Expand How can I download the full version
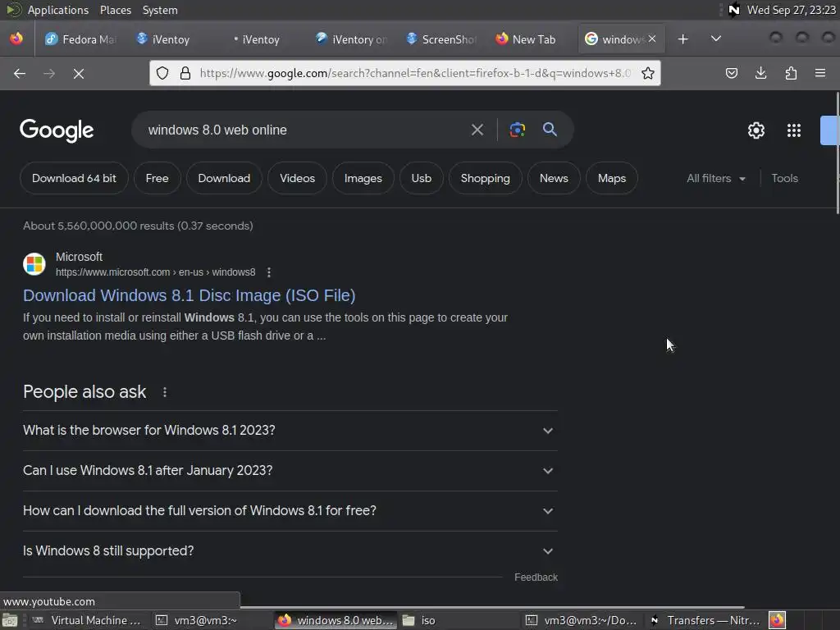The width and height of the screenshot is (840, 630). pyautogui.click(x=290, y=511)
